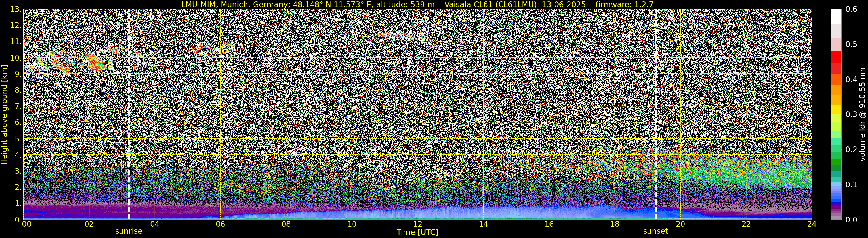Click the yellow band of the colorbar

[x=836, y=110]
